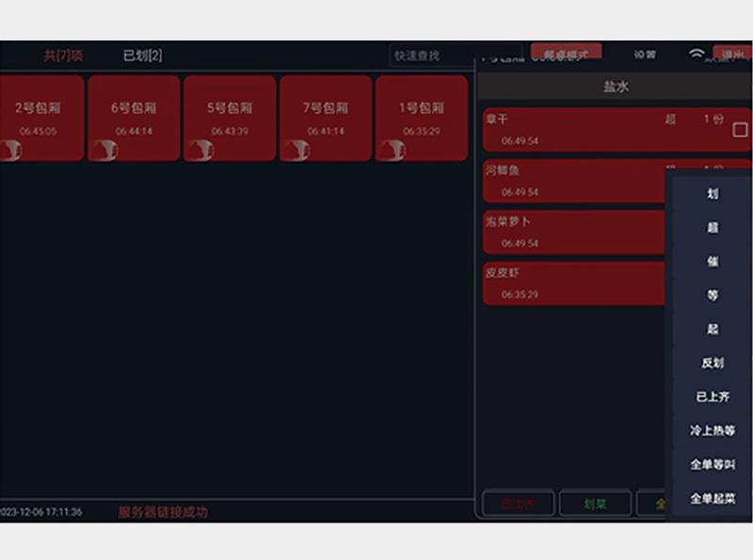Open the 7号包厢 table card
This screenshot has height=560, width=753.
(326, 118)
